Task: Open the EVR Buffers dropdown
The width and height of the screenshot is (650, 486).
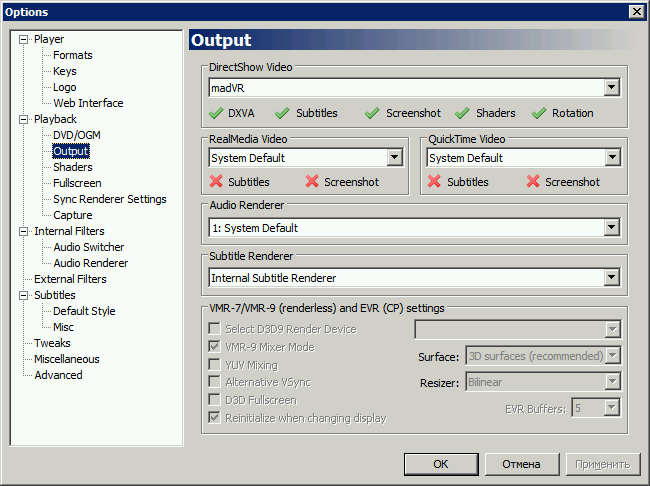Action: click(612, 408)
